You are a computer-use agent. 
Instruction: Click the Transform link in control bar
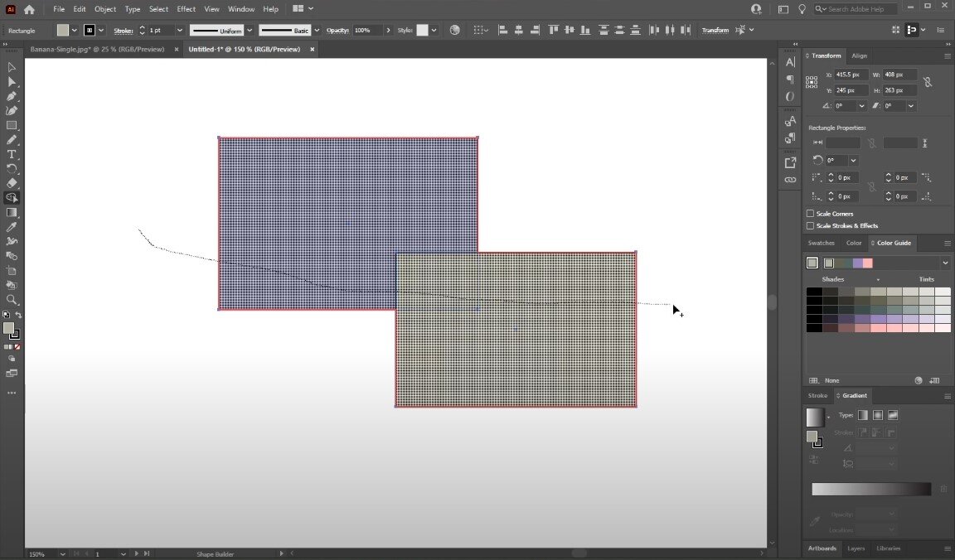(715, 30)
